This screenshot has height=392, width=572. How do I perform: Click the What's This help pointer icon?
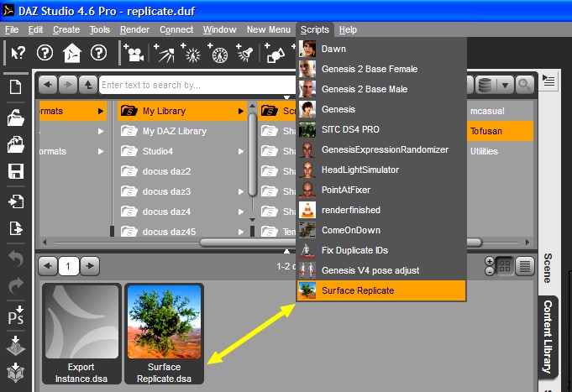tap(18, 53)
